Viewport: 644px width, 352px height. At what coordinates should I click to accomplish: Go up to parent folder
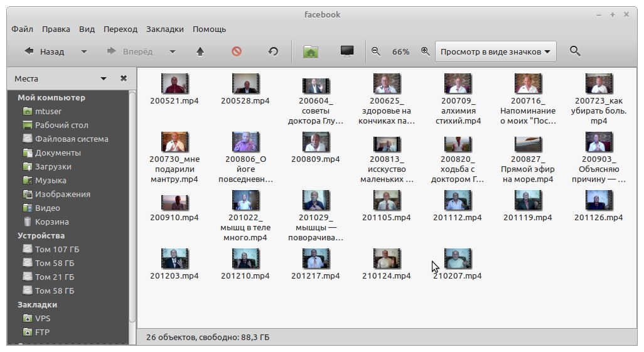coord(200,51)
